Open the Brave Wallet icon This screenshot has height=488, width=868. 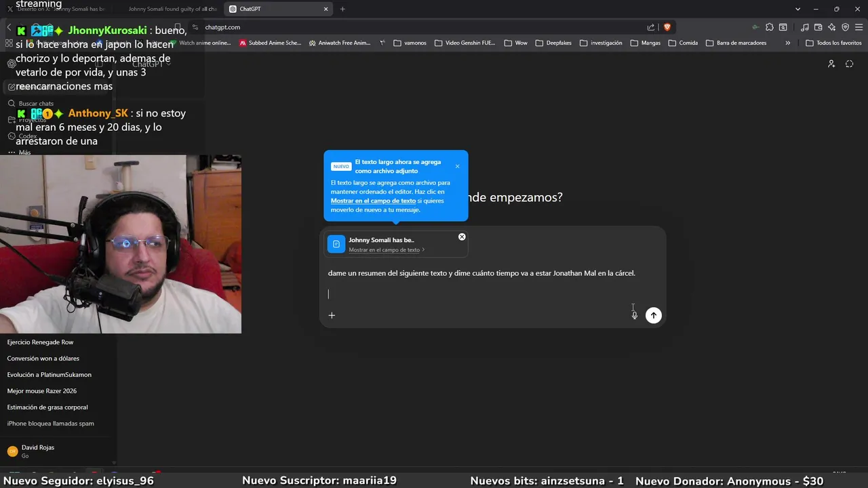(x=818, y=27)
